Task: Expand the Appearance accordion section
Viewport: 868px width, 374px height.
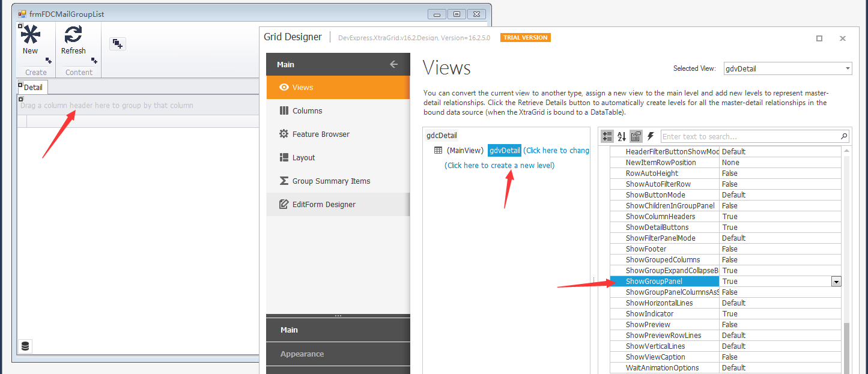Action: tap(338, 354)
